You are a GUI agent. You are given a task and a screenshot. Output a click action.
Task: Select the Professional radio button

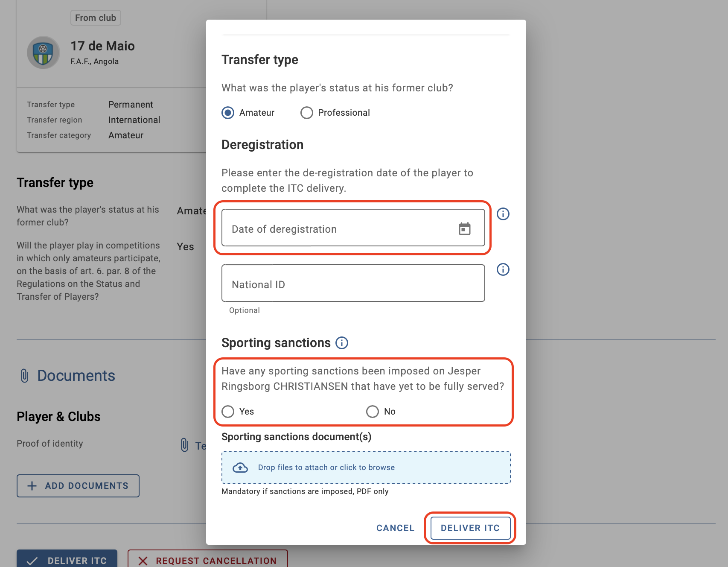pyautogui.click(x=306, y=113)
